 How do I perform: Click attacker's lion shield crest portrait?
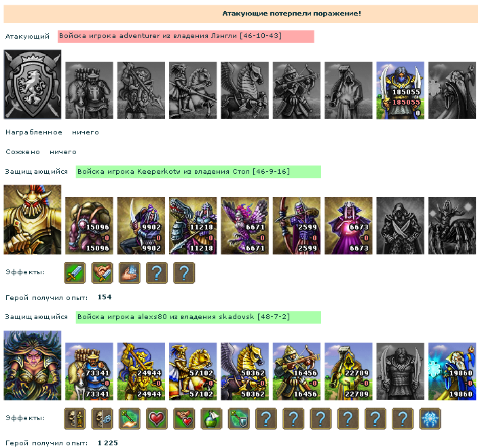pos(33,84)
